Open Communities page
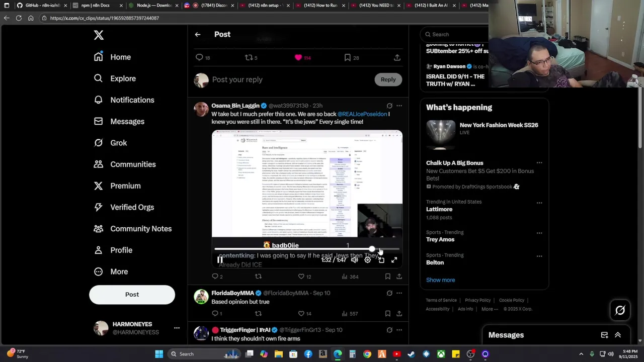The image size is (644, 362). pyautogui.click(x=124, y=164)
